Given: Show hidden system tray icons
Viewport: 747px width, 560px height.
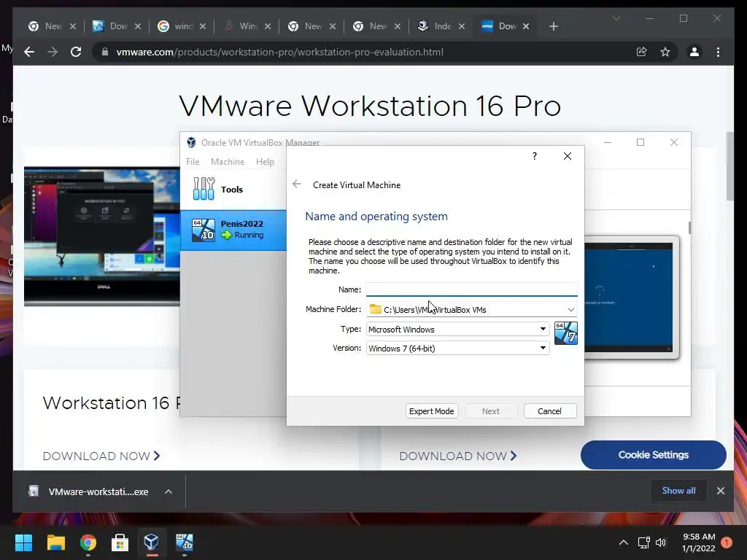Looking at the screenshot, I should click(623, 542).
